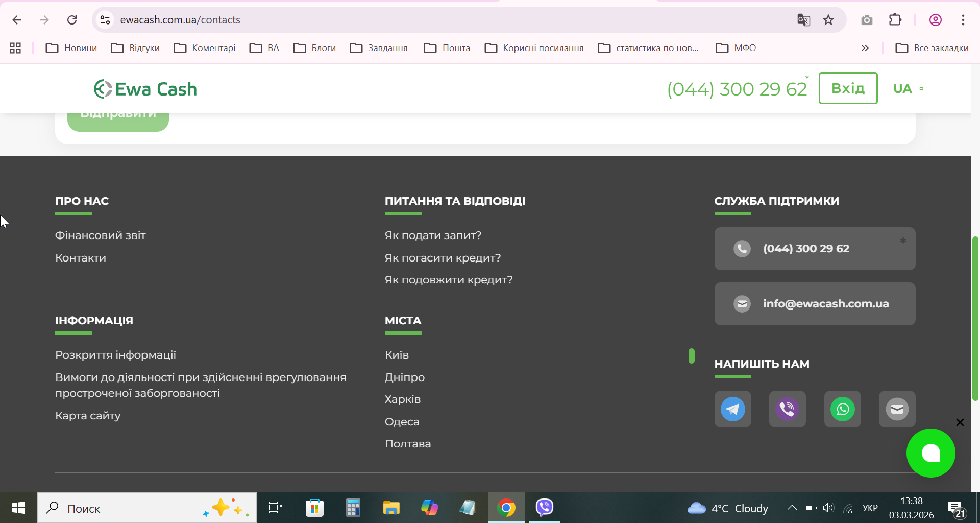Open the browser extensions menu

coord(895,20)
